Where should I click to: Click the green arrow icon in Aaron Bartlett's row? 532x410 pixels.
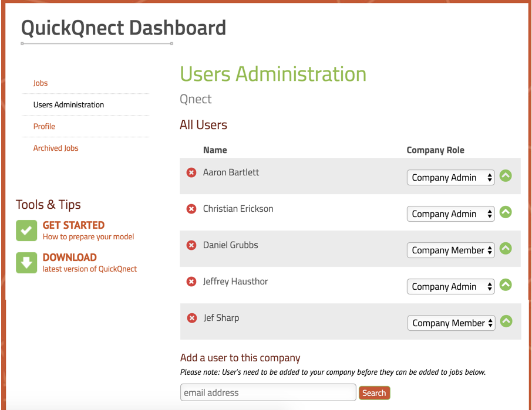(x=506, y=175)
